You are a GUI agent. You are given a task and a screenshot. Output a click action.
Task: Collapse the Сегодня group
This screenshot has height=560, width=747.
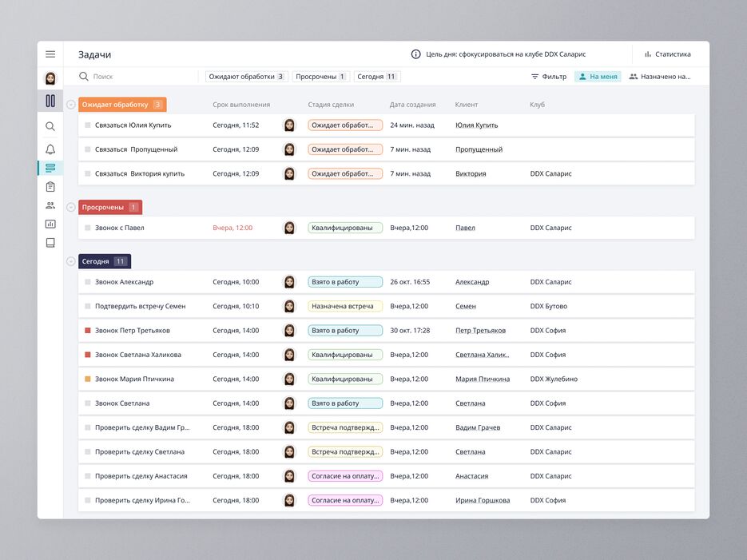71,261
